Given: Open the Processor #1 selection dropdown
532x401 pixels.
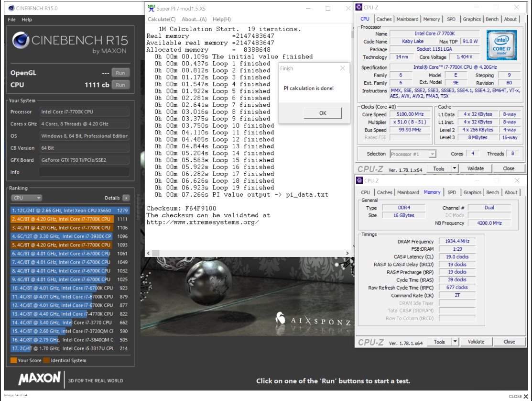Looking at the screenshot, I should pyautogui.click(x=413, y=154).
